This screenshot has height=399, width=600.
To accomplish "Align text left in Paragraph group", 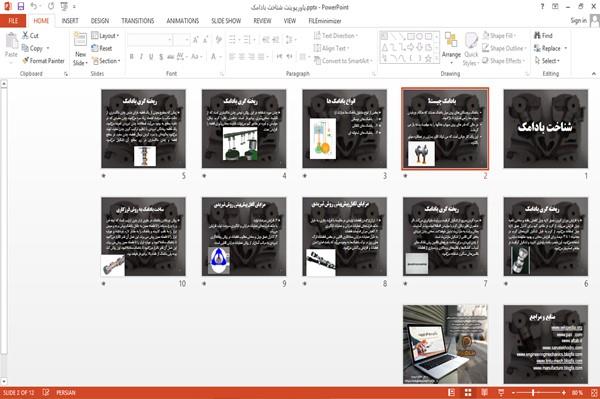I will point(232,57).
